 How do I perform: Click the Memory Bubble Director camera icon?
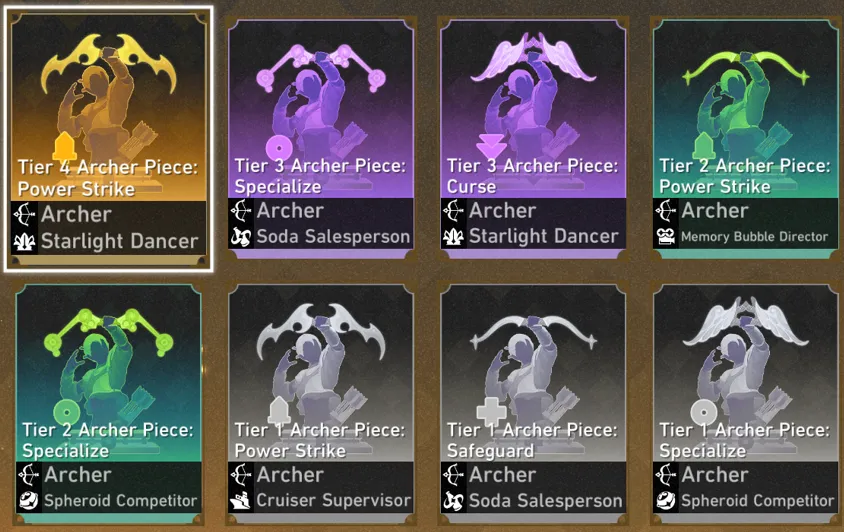tap(666, 236)
